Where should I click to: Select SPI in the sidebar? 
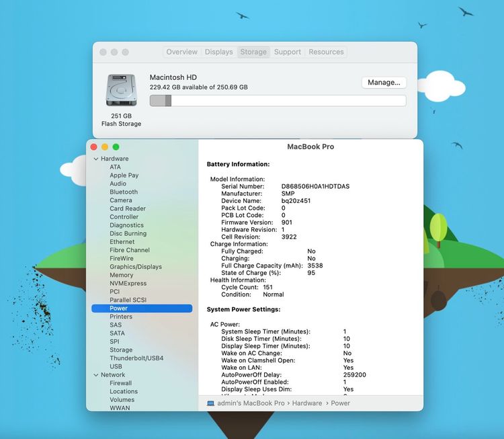pyautogui.click(x=114, y=342)
